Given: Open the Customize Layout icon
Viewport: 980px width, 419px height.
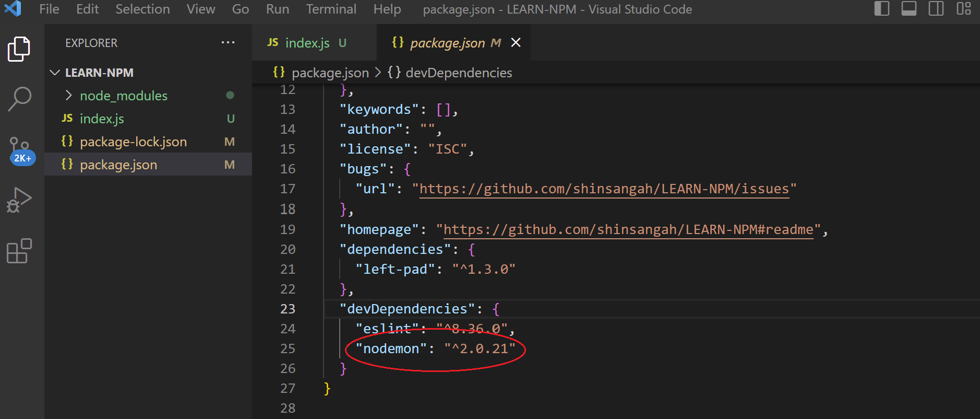Looking at the screenshot, I should pos(963,9).
